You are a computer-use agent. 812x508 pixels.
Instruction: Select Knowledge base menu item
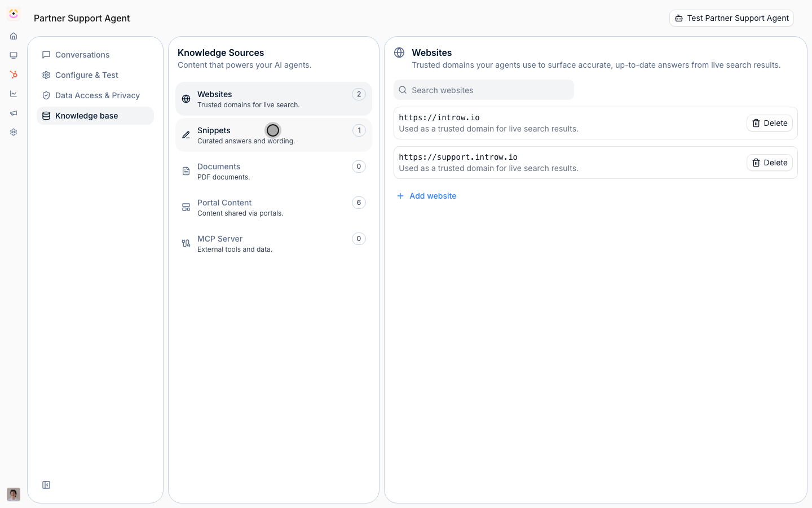coord(95,116)
